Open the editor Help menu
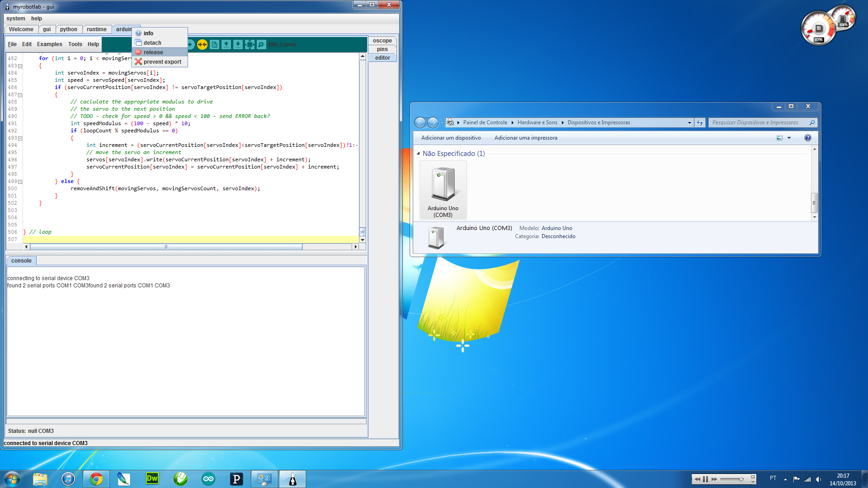The height and width of the screenshot is (488, 868). (x=93, y=44)
